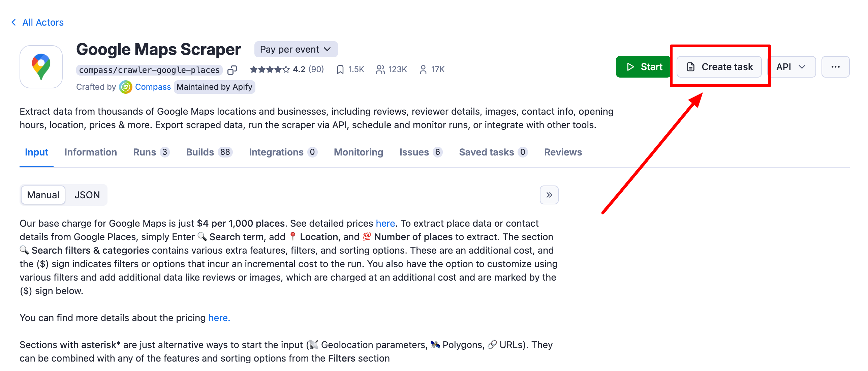Click the Compass author avatar icon
The height and width of the screenshot is (371, 868).
pos(126,87)
